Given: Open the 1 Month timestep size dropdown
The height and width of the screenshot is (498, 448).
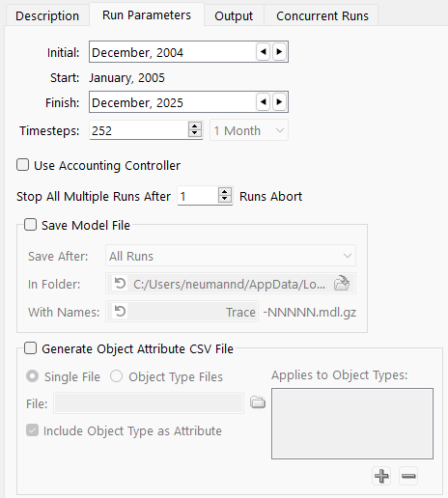Looking at the screenshot, I should coord(249,130).
